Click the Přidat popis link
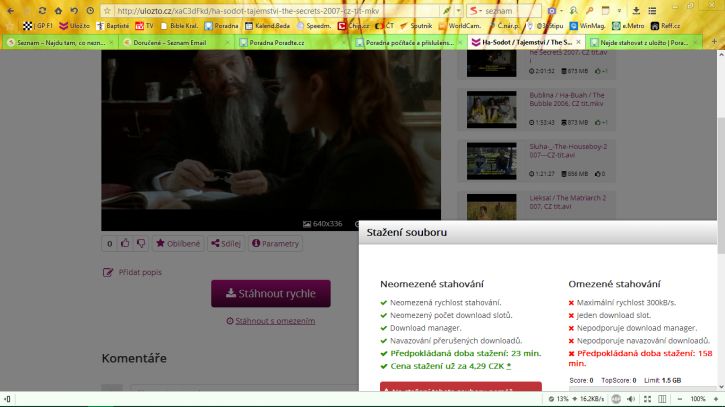Screen dimensions: 725x407 140,272
